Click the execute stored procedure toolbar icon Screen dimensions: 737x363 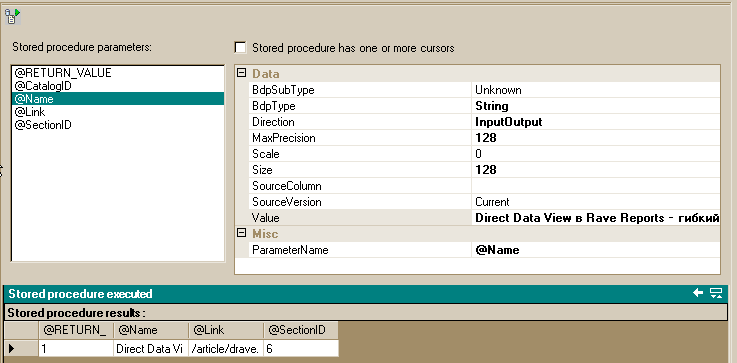(x=12, y=16)
